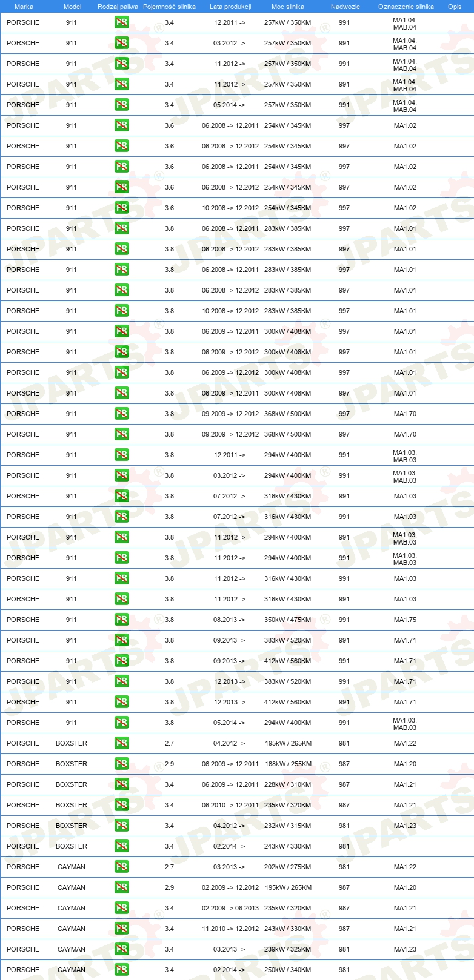Screen dimensions: 474x980
Task: Click fuel icon for 911 09.2013 412kW row
Action: pos(121,661)
